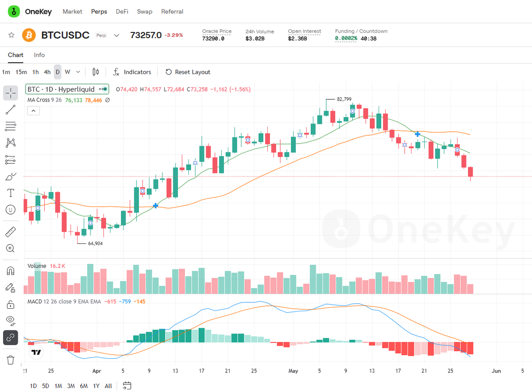The width and height of the screenshot is (532, 392).
Task: Remove drawings with trash icon
Action: click(x=11, y=360)
